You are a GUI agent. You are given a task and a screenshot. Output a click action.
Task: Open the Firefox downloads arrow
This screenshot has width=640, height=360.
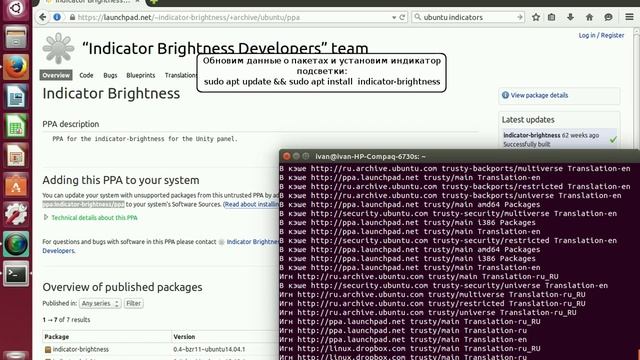pos(570,17)
